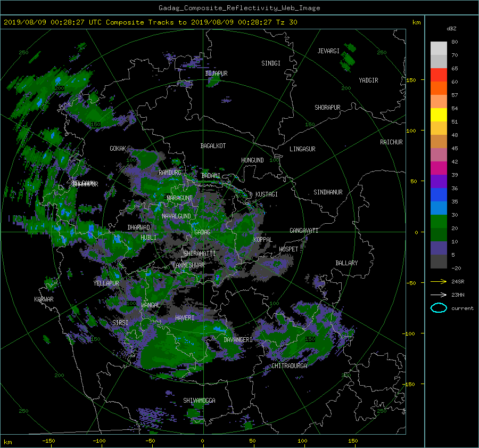Click the BADAMI city label
This screenshot has height=448, width=479.
point(211,176)
